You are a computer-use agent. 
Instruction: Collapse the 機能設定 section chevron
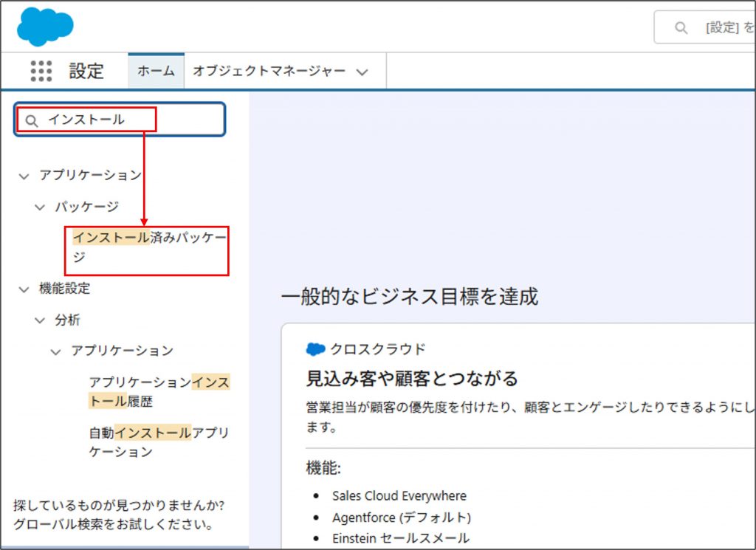[x=24, y=289]
